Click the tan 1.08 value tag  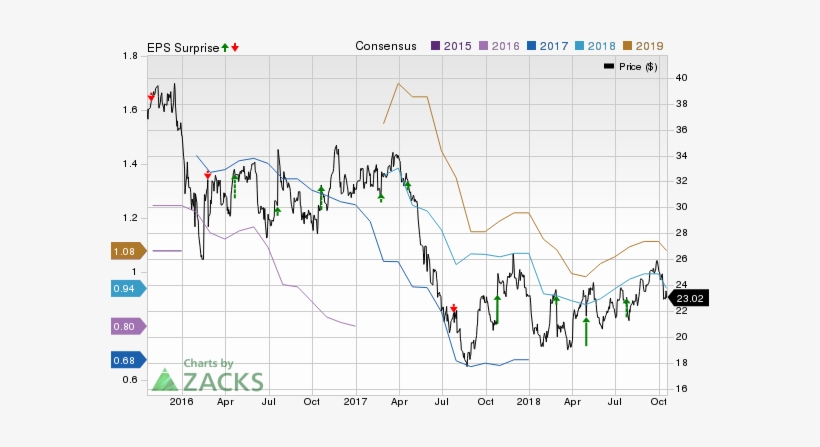click(128, 251)
